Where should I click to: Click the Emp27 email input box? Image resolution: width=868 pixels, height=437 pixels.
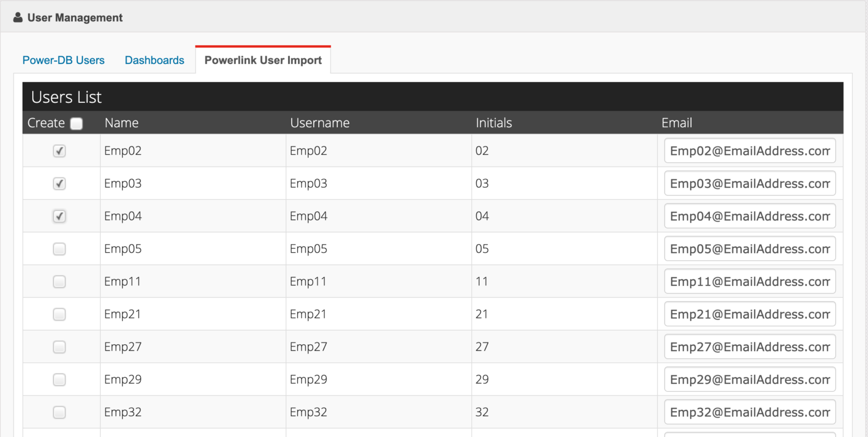749,347
